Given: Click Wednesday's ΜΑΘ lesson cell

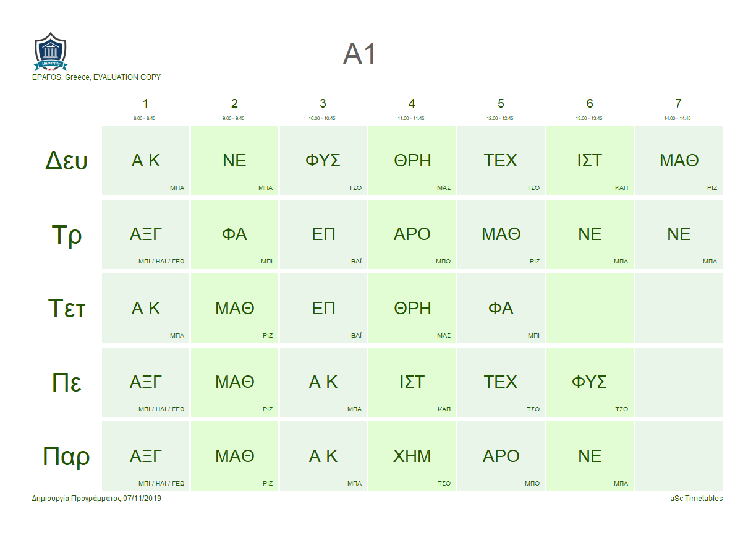Looking at the screenshot, I should (235, 309).
